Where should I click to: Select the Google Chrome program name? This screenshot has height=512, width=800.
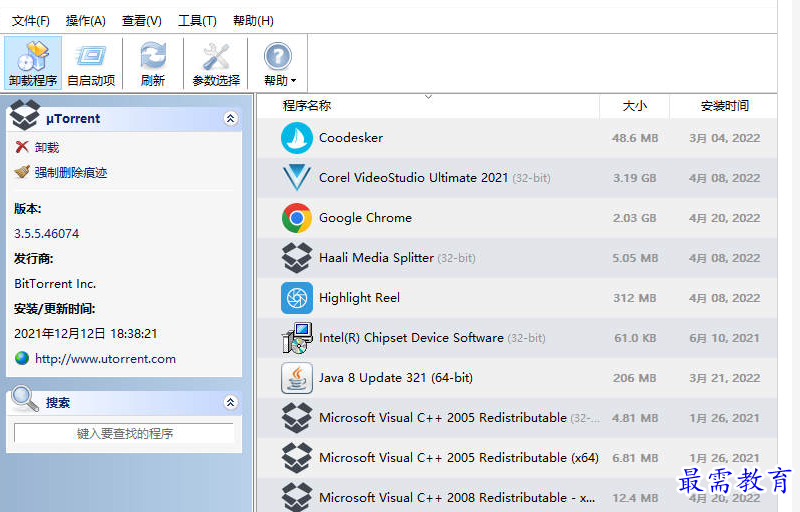pyautogui.click(x=365, y=218)
